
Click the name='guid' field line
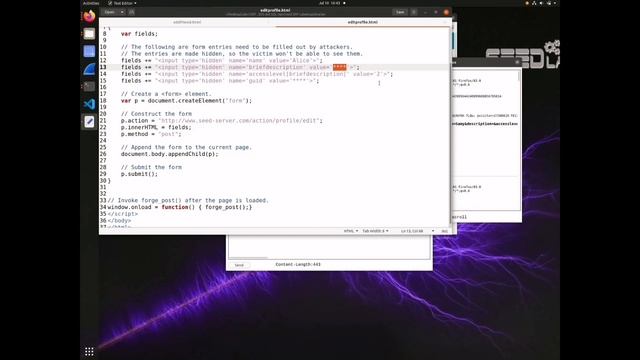(220, 81)
